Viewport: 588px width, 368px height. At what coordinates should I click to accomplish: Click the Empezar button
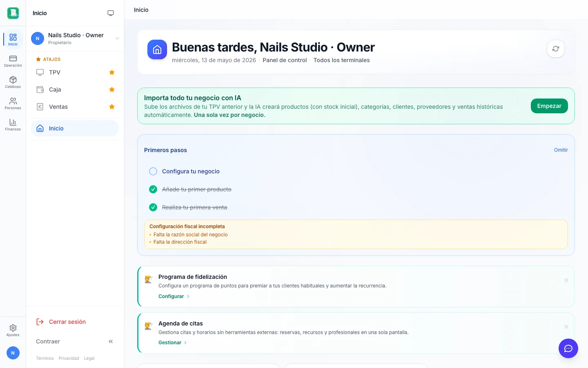coord(549,106)
